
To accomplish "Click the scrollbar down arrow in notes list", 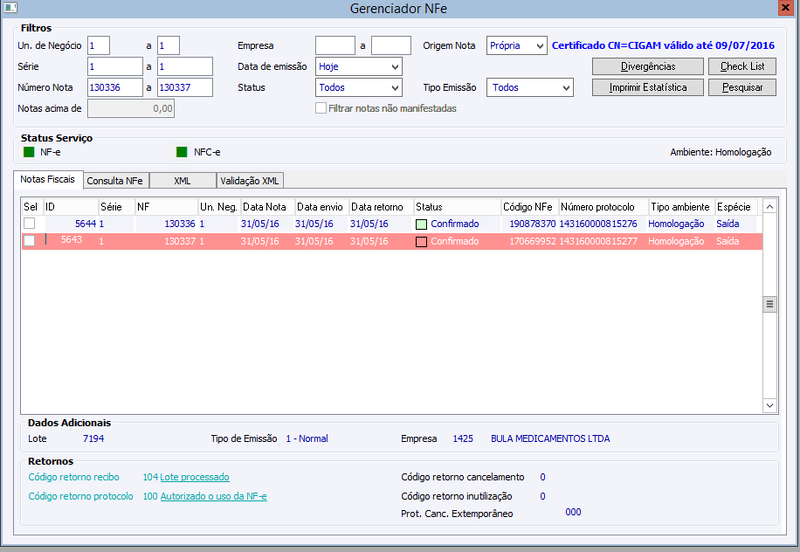I will click(x=769, y=406).
